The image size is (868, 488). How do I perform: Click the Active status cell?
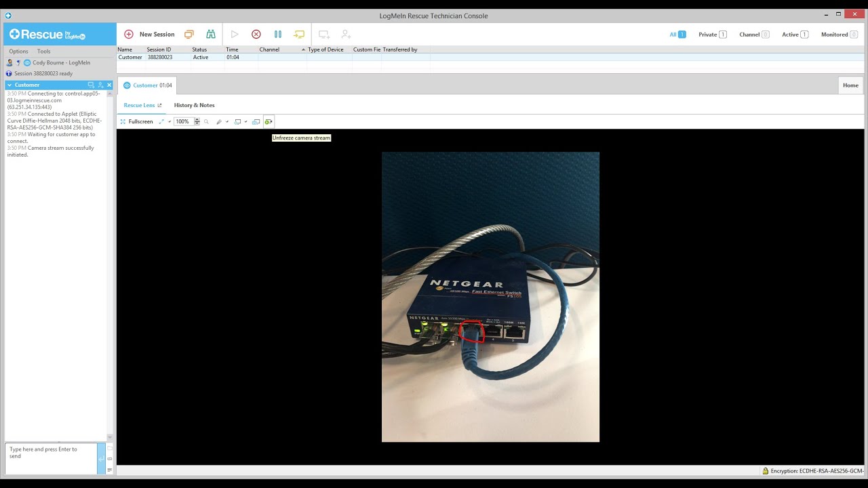coord(201,58)
